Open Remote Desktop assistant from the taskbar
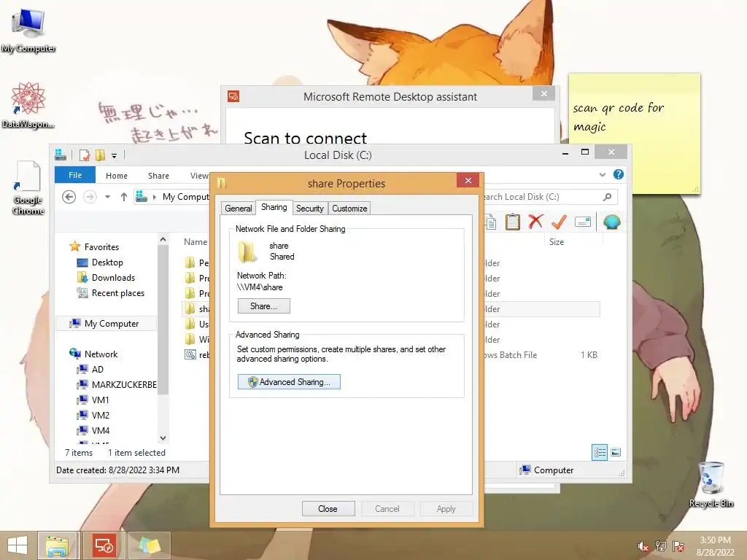The width and height of the screenshot is (747, 560). (x=104, y=545)
